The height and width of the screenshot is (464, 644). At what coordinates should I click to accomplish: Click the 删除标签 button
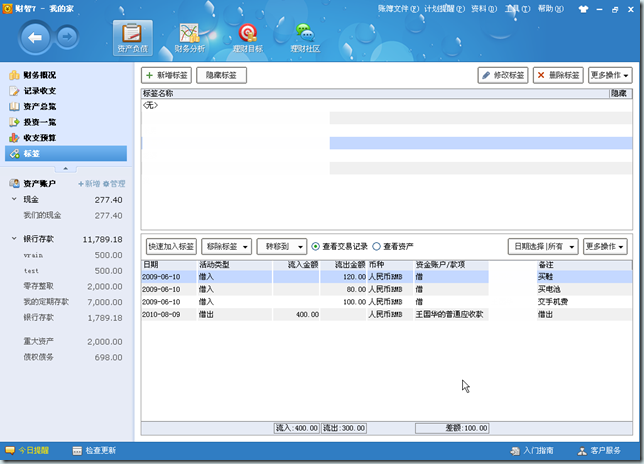coord(558,75)
